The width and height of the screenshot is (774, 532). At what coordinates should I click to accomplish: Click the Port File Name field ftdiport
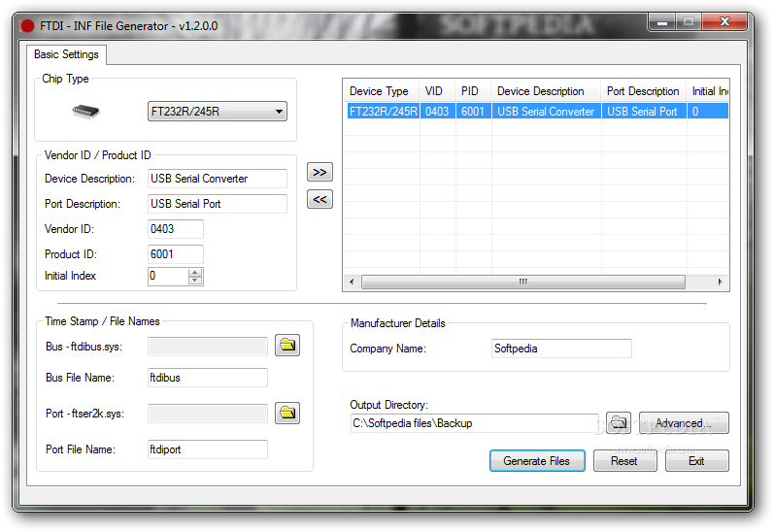[x=207, y=449]
